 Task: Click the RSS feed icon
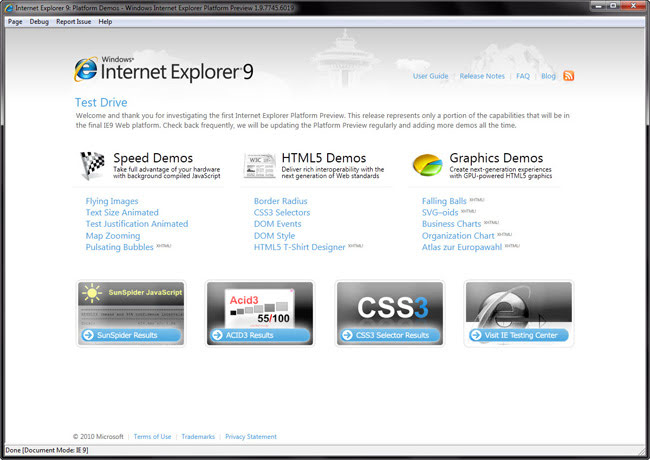(569, 76)
